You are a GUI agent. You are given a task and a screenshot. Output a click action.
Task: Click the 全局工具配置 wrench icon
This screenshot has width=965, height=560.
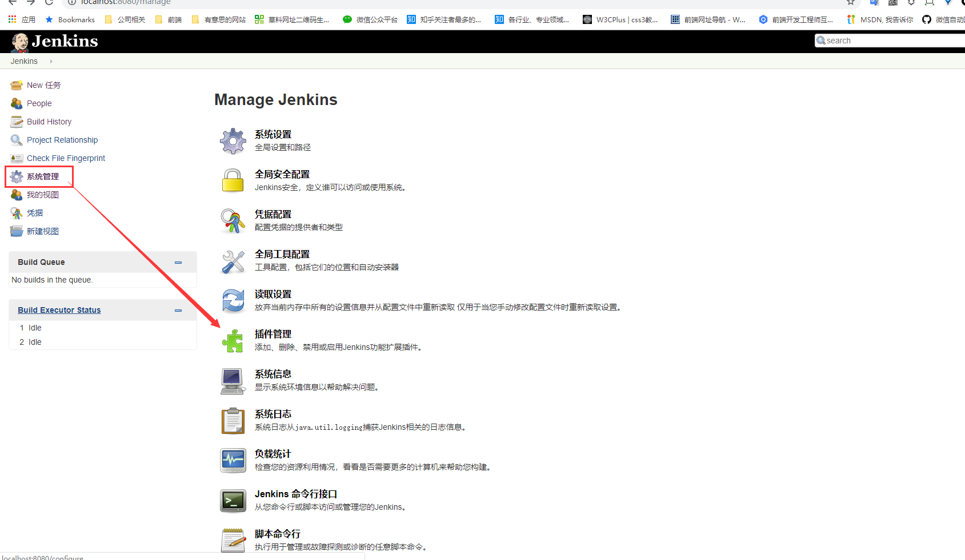coord(233,261)
